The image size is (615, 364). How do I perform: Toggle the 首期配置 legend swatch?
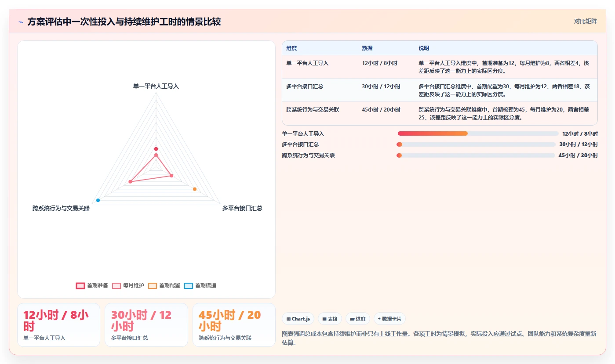[152, 285]
